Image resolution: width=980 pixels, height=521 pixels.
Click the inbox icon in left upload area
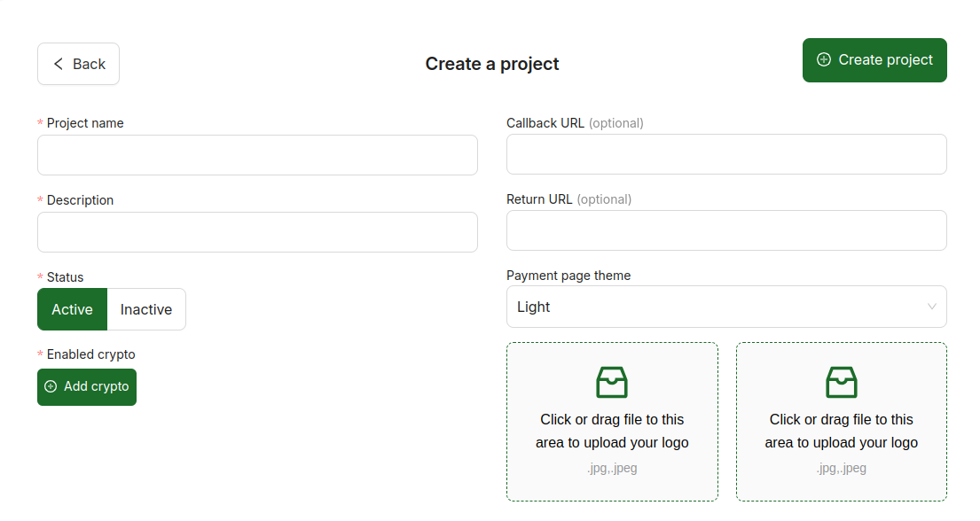point(612,382)
